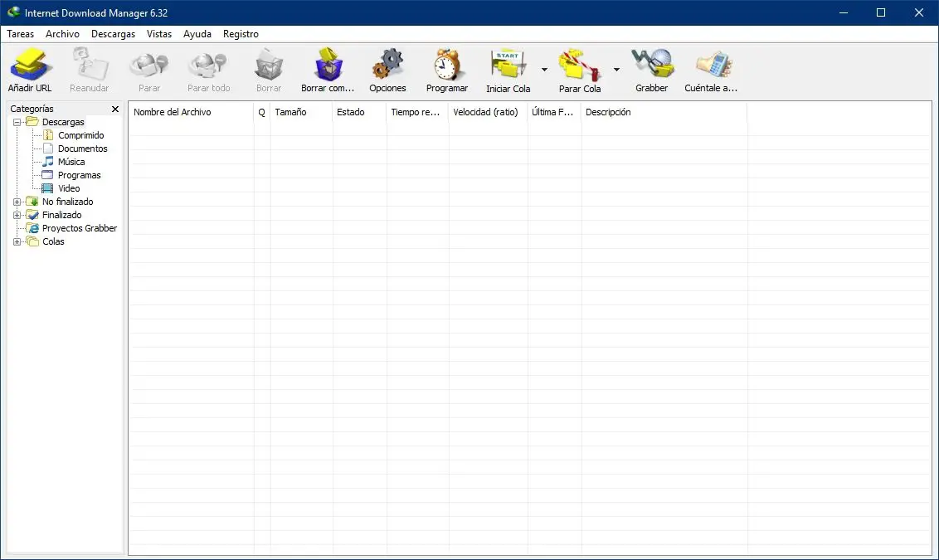The image size is (939, 560).
Task: Select the Documentos category icon
Action: pyautogui.click(x=48, y=149)
